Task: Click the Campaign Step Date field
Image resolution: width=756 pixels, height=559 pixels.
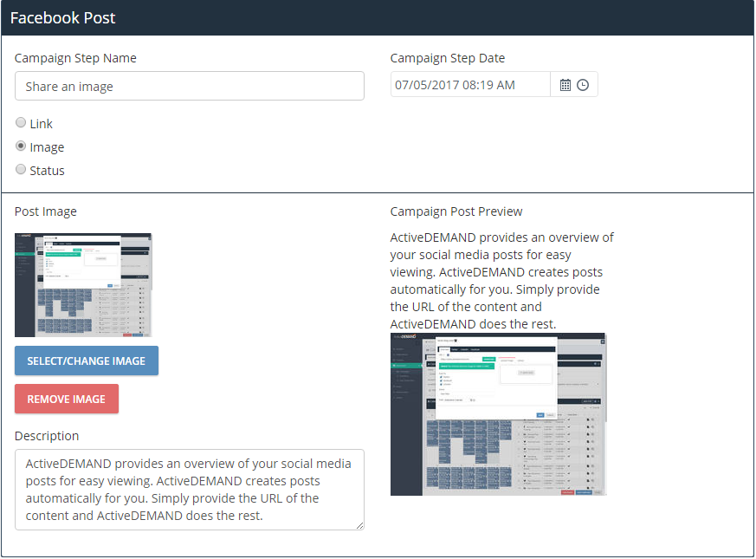Action: tap(470, 84)
